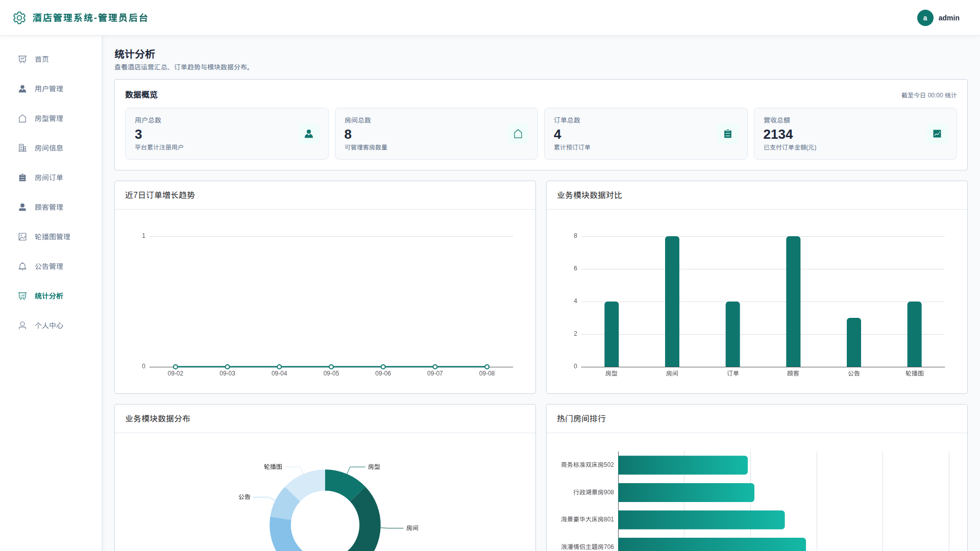The height and width of the screenshot is (551, 980).
Task: Click the 09-08 data point on trend line
Action: coord(487,367)
